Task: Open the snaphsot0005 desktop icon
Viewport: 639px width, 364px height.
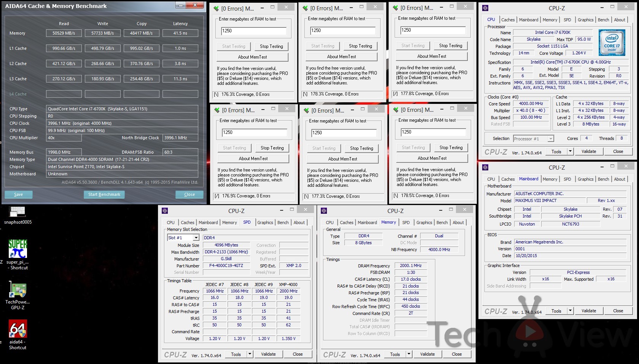Action: tap(18, 215)
